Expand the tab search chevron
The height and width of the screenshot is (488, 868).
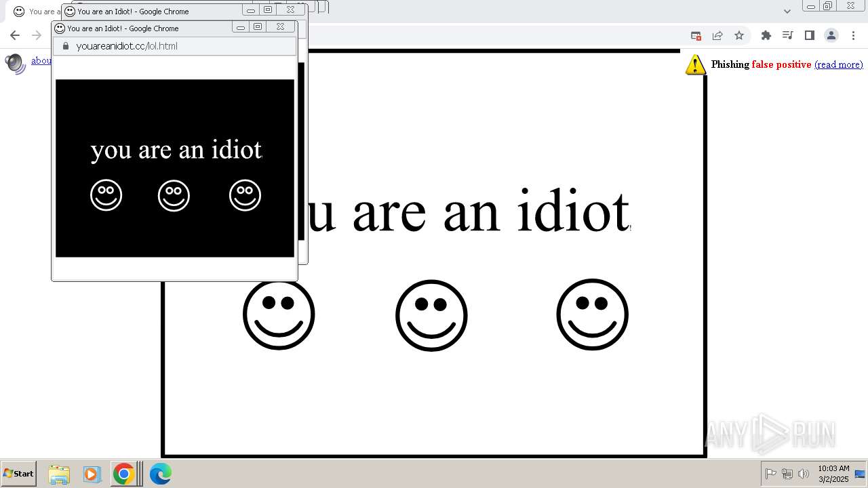(787, 12)
